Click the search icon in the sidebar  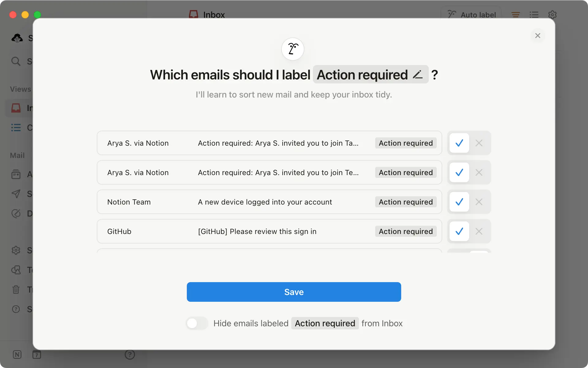point(16,61)
